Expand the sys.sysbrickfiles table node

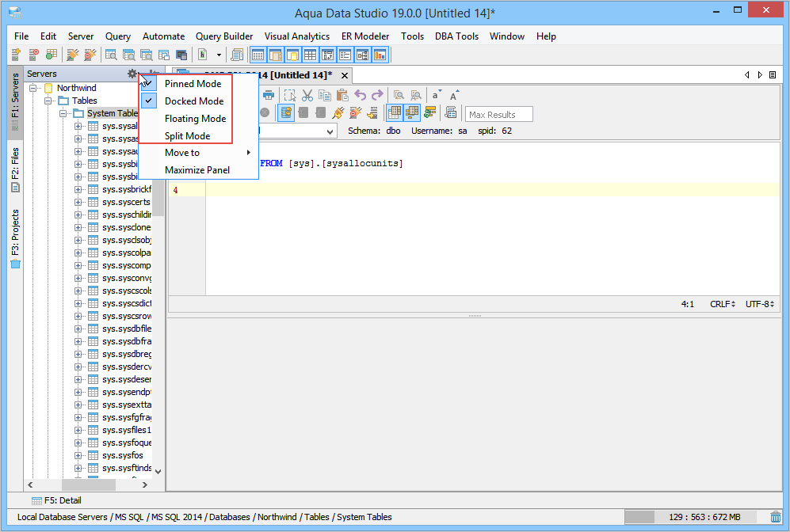(x=78, y=189)
